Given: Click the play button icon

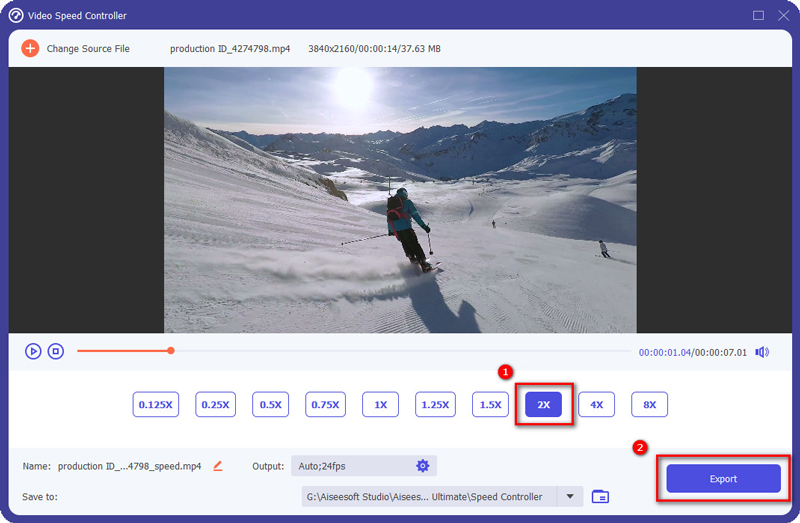Looking at the screenshot, I should 33,351.
